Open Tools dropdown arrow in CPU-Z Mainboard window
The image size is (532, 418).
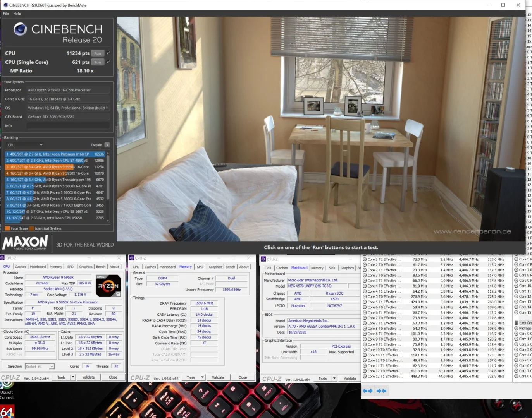pos(334,379)
